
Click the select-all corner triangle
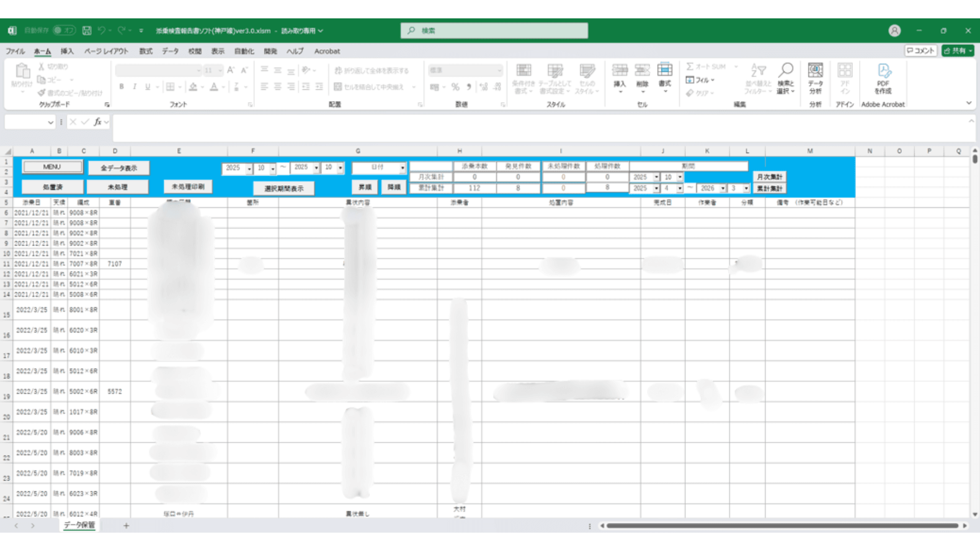[8, 152]
